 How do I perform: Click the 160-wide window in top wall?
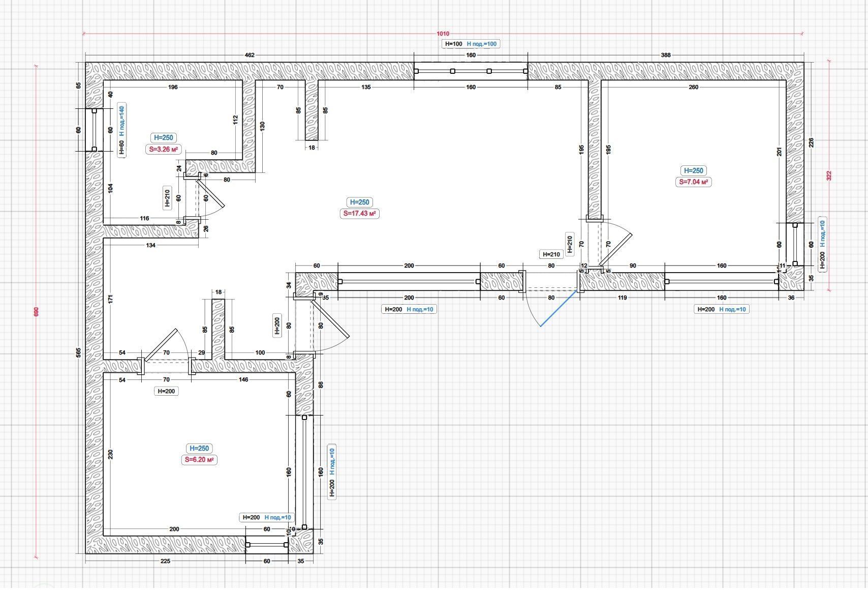coord(471,71)
